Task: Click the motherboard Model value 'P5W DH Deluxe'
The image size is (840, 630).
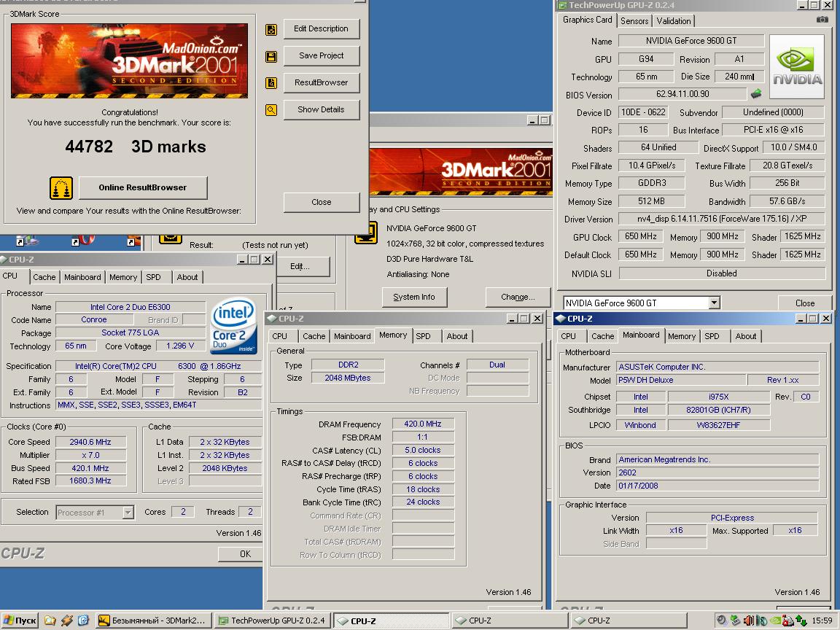Action: pyautogui.click(x=681, y=380)
